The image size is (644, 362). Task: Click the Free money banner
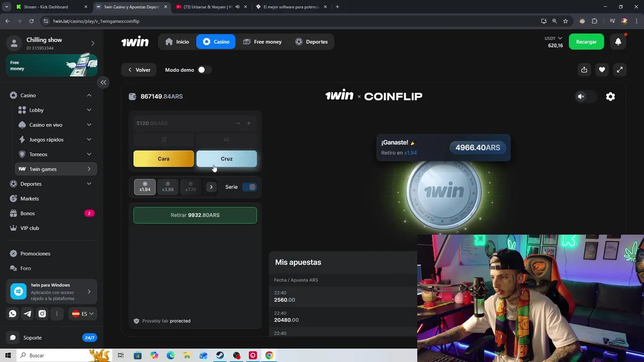click(51, 66)
